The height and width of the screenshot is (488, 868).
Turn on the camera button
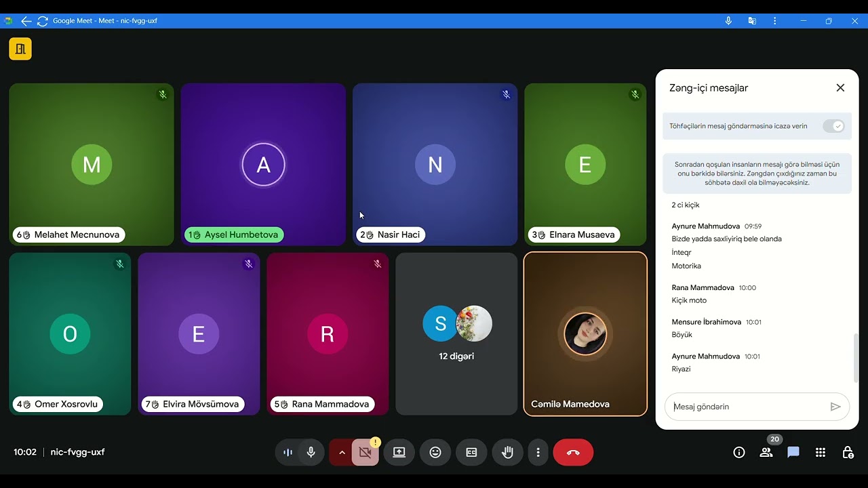(x=365, y=452)
